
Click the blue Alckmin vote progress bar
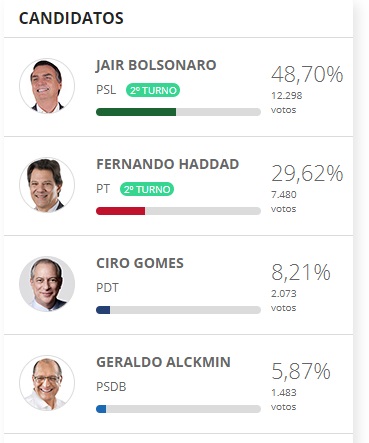point(178,409)
